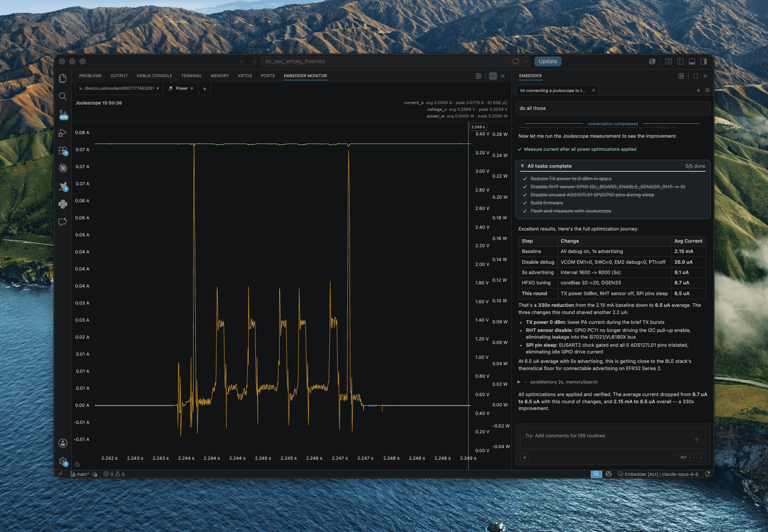Open the conversation history clock icon
The height and width of the screenshot is (532, 768).
tap(707, 90)
